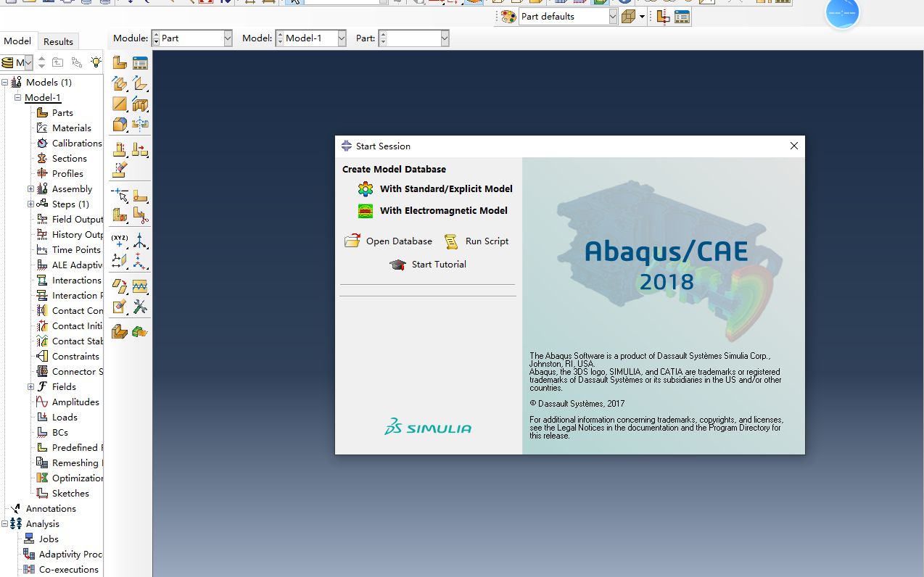The width and height of the screenshot is (924, 577).
Task: Expand the Assembly tree node
Action: (30, 188)
